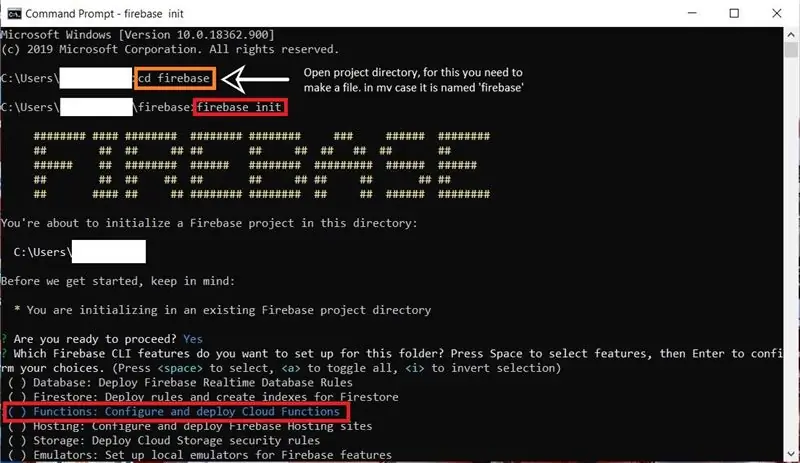Click the white arrow annotation pointing at cd firebase
Screen dimensions: 800x463
coord(255,79)
